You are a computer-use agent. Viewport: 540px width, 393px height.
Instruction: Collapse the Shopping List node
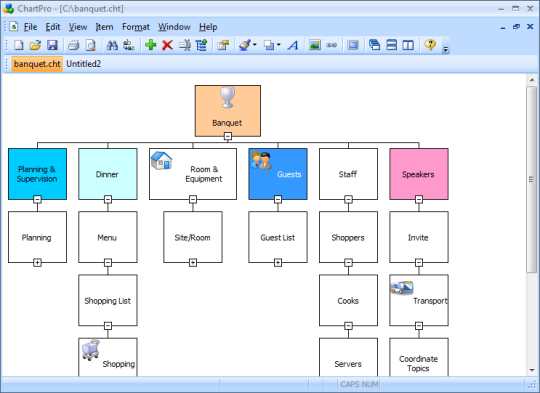tap(108, 326)
